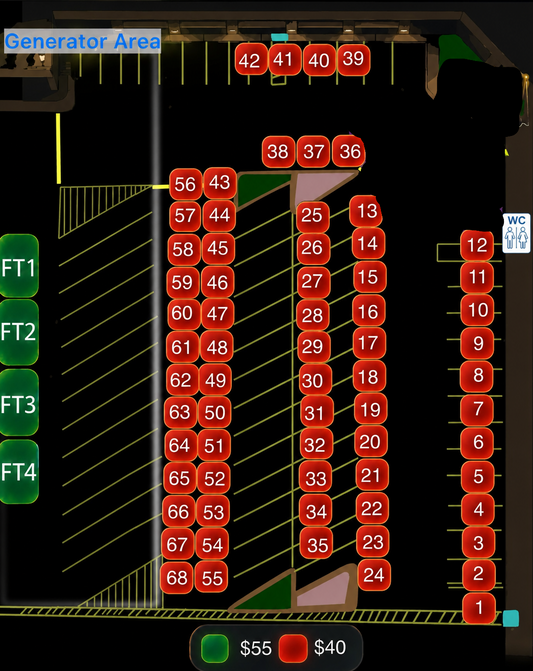The image size is (533, 671).
Task: Choose vendor spot 39
Action: pos(353,59)
